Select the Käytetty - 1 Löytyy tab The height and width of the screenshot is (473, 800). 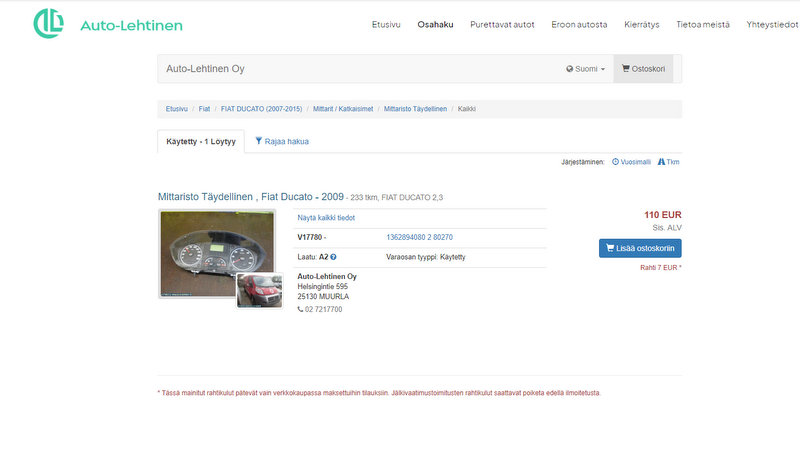(x=201, y=141)
